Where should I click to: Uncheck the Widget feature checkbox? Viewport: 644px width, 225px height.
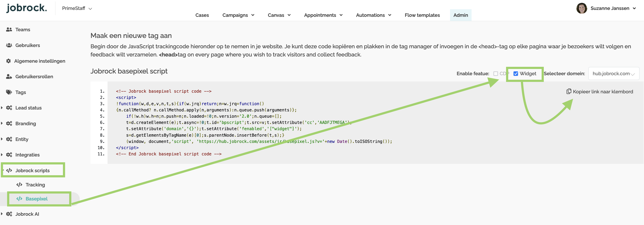[516, 73]
